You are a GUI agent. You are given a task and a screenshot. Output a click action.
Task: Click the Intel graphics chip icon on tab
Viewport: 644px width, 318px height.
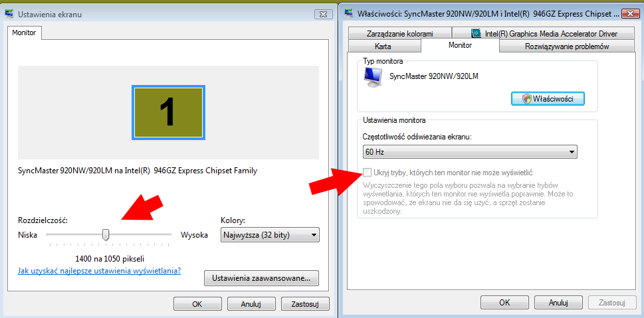(x=477, y=34)
